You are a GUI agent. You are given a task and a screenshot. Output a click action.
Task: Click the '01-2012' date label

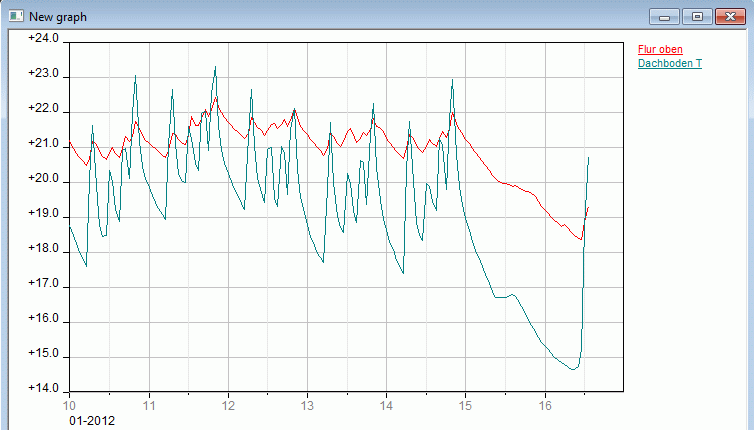pyautogui.click(x=92, y=421)
